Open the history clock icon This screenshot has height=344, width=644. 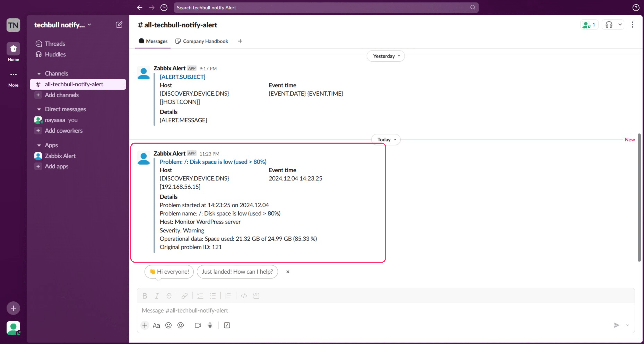click(x=164, y=7)
